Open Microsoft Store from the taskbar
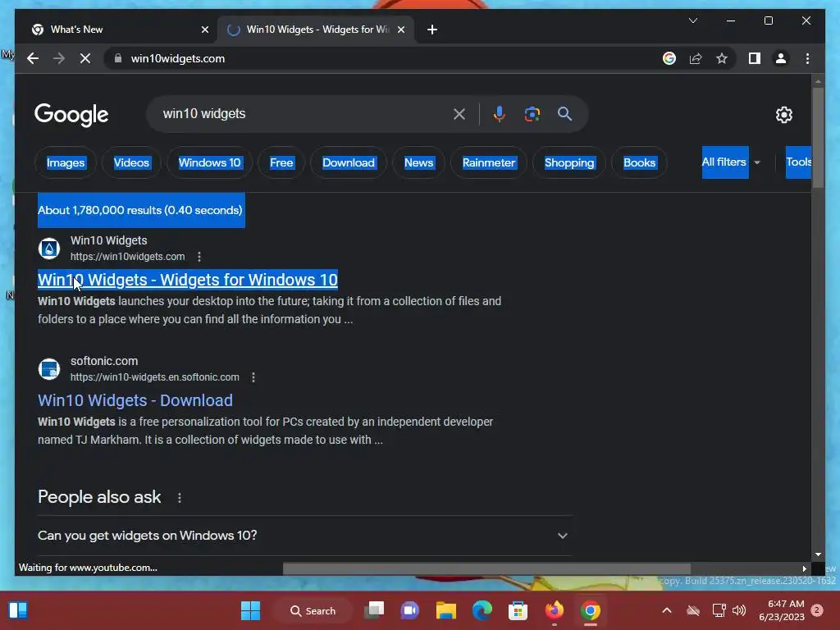This screenshot has height=630, width=840. click(518, 610)
